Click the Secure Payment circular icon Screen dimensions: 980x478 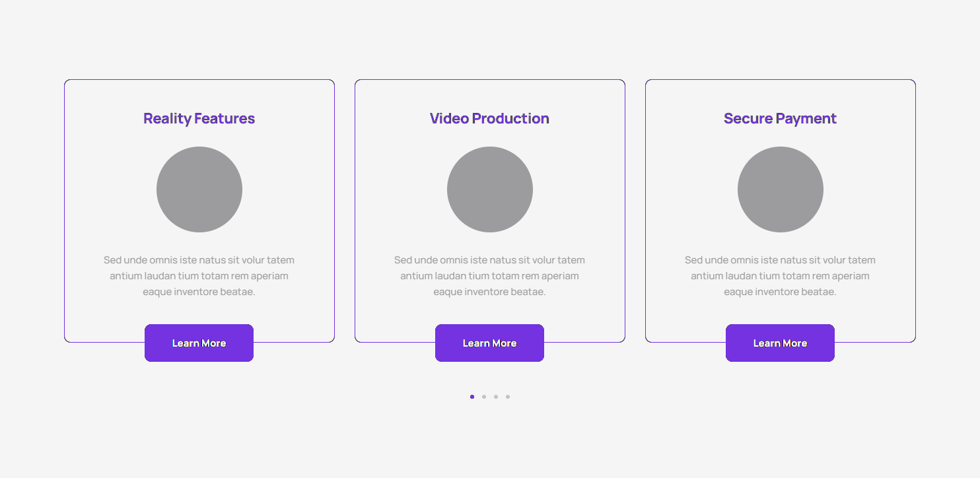[x=780, y=189]
